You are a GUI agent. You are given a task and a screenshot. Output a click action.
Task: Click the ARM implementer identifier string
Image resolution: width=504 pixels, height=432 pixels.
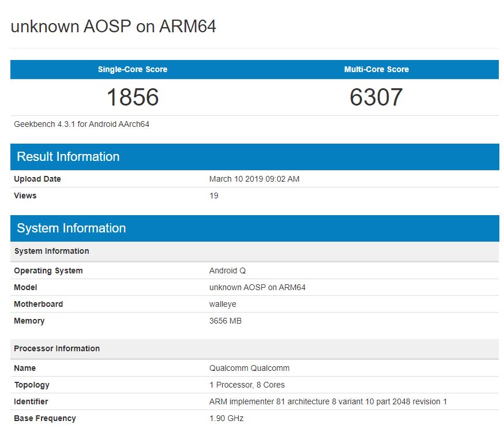pyautogui.click(x=328, y=401)
